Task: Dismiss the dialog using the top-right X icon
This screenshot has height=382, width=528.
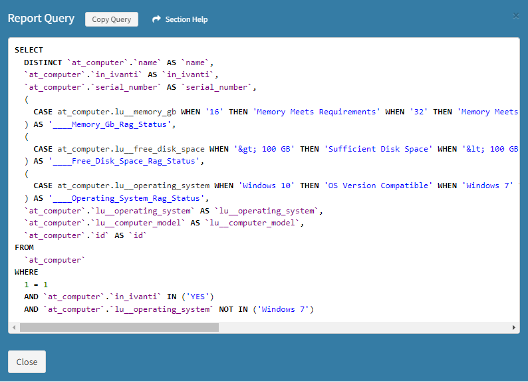Action: [x=516, y=16]
